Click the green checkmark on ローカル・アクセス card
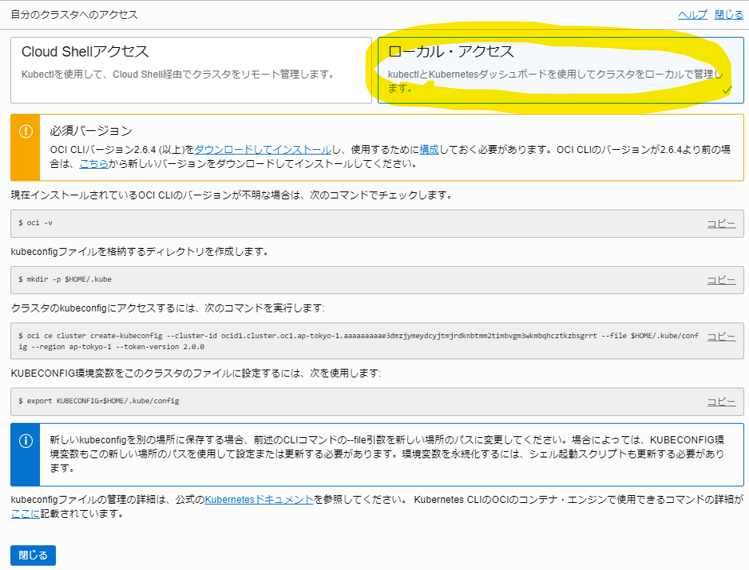Screen dimensions: 749x570 click(727, 89)
